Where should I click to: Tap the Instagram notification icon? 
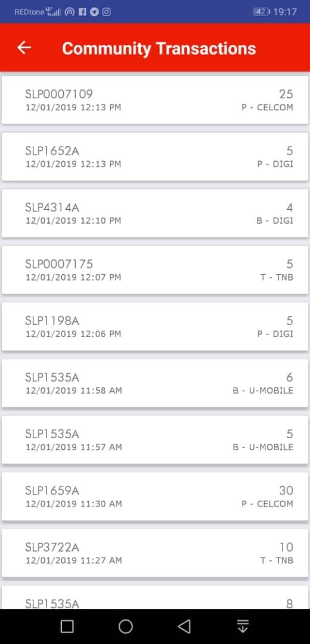106,12
